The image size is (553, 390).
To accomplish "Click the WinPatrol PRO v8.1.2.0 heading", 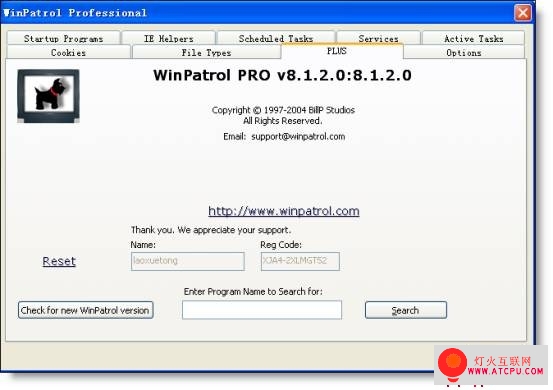I will pyautogui.click(x=282, y=75).
